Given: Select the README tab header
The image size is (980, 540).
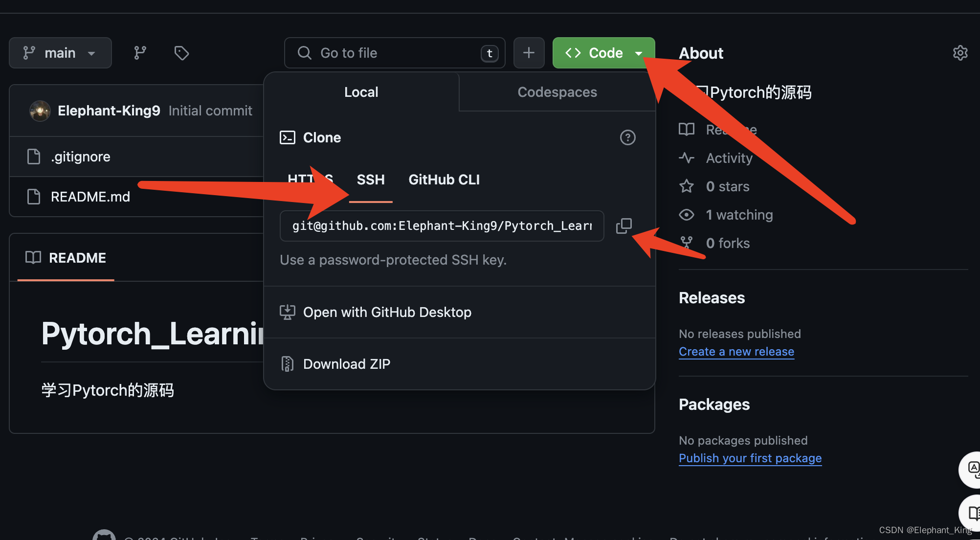Looking at the screenshot, I should [x=66, y=258].
